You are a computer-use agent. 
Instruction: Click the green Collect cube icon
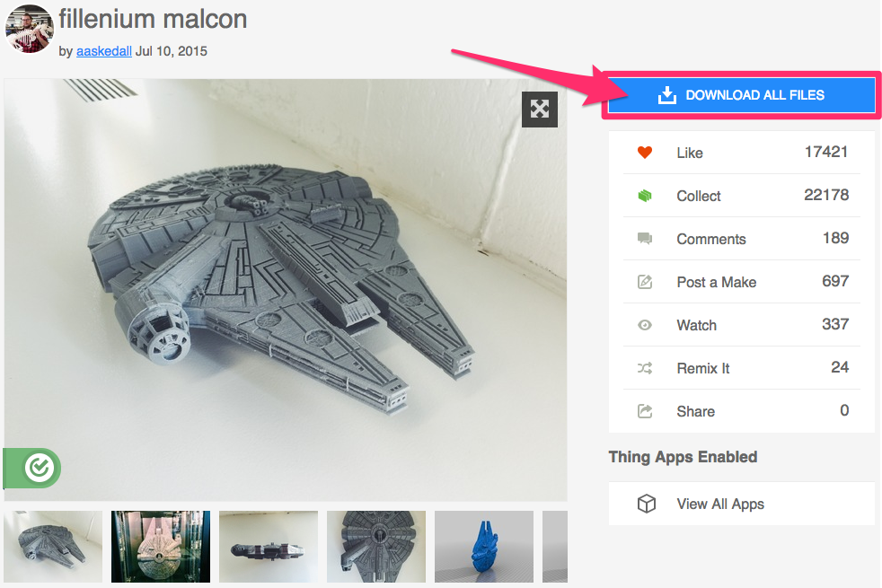click(644, 196)
